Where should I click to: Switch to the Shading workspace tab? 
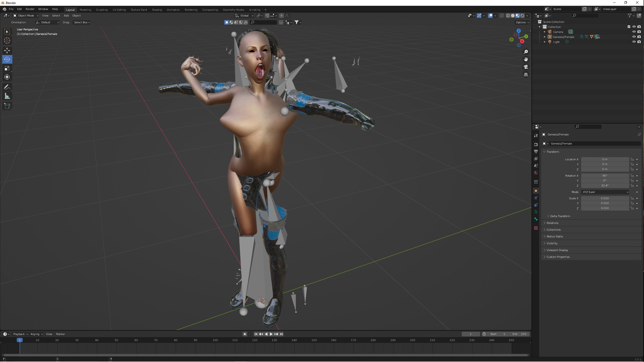(157, 10)
